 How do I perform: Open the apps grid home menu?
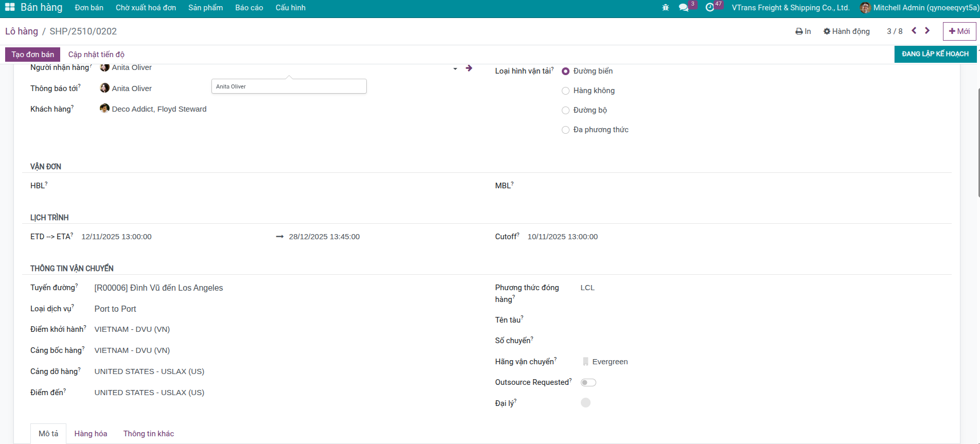(x=10, y=7)
